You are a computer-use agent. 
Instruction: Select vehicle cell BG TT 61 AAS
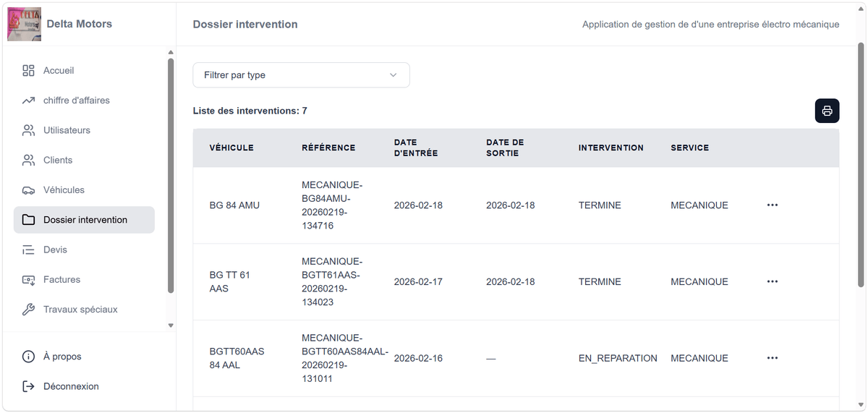tap(230, 281)
